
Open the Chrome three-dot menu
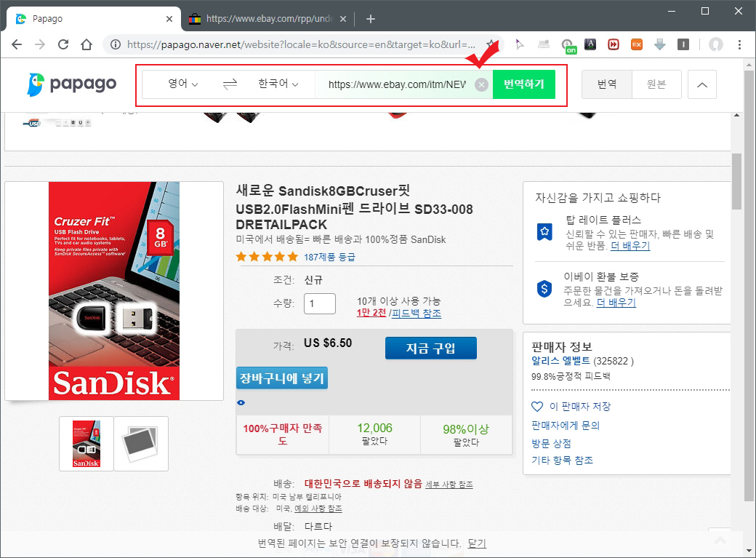coord(739,44)
